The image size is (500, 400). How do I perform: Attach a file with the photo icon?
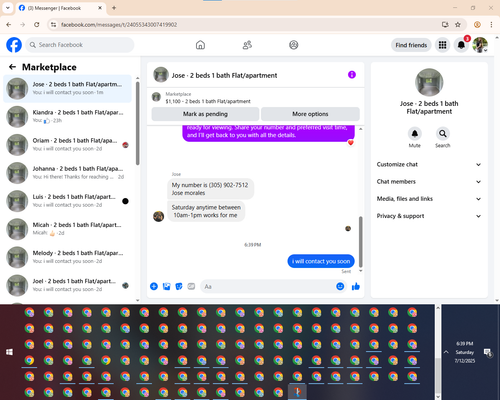tap(166, 286)
